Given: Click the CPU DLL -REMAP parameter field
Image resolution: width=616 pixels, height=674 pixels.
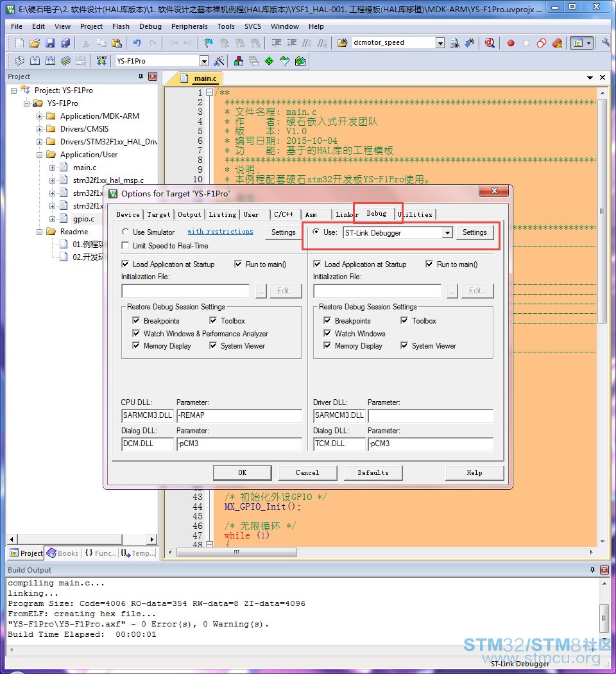Looking at the screenshot, I should [239, 416].
